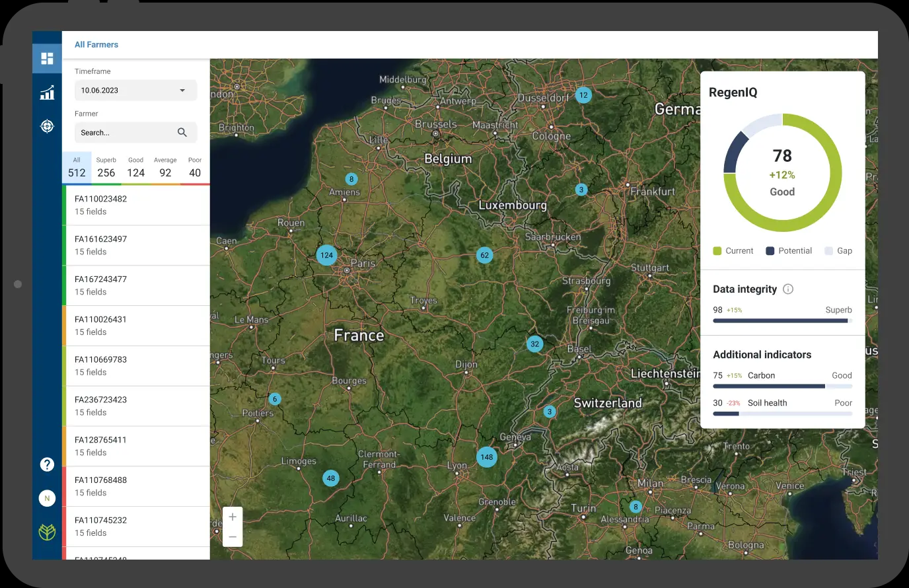Viewport: 909px width, 588px height.
Task: Click the map cluster marker 32 near Basel
Action: click(535, 344)
